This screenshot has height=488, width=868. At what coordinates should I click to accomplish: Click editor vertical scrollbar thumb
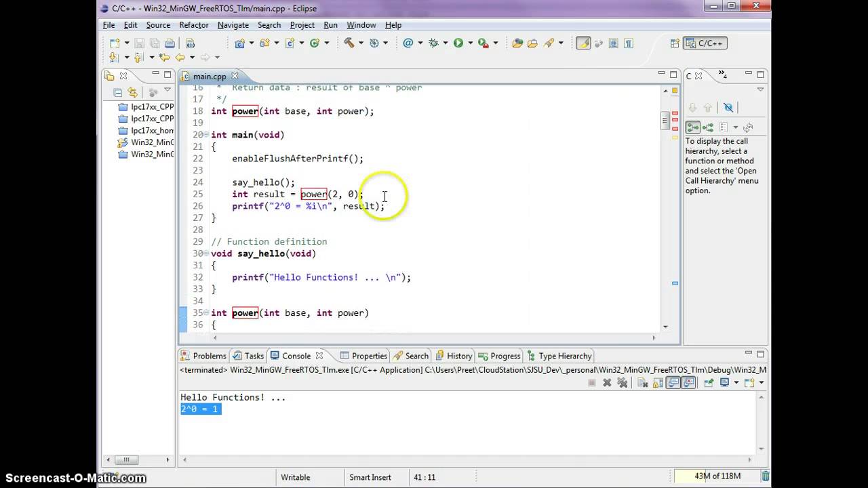(x=665, y=121)
